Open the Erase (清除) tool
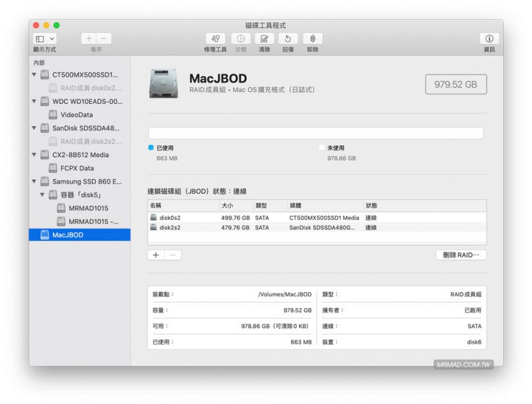This screenshot has width=532, height=404. 263,39
